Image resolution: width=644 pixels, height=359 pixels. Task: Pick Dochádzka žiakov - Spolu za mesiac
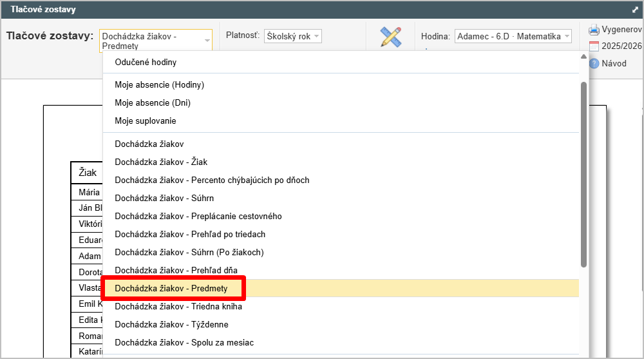pyautogui.click(x=184, y=342)
